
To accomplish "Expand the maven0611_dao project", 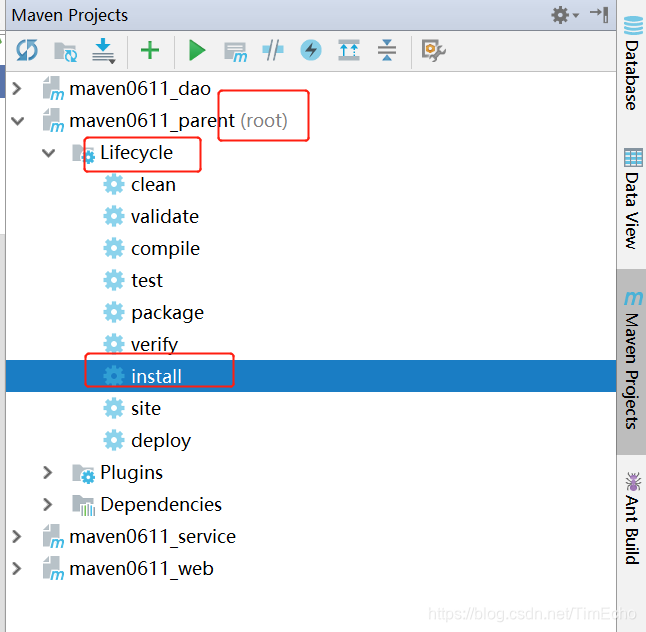I will (17, 89).
